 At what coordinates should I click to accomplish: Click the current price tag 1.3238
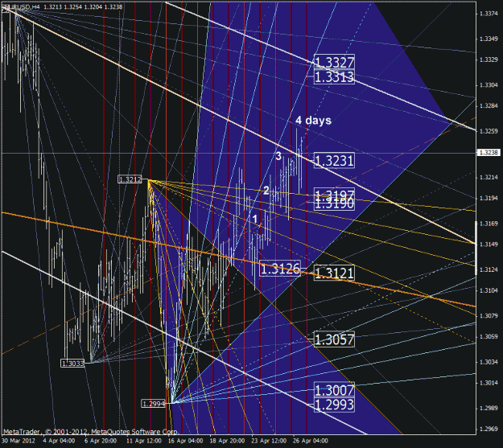(489, 152)
